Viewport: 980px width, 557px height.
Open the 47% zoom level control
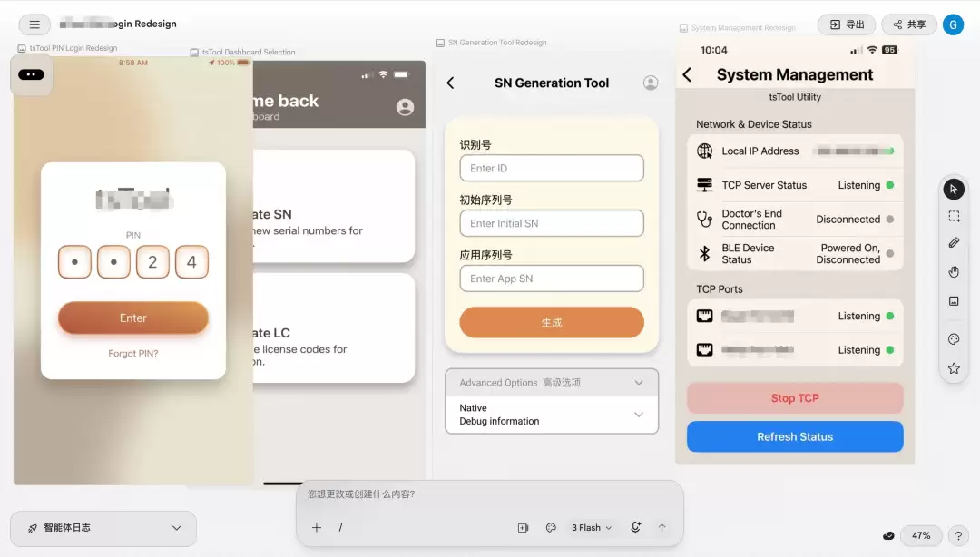click(921, 536)
